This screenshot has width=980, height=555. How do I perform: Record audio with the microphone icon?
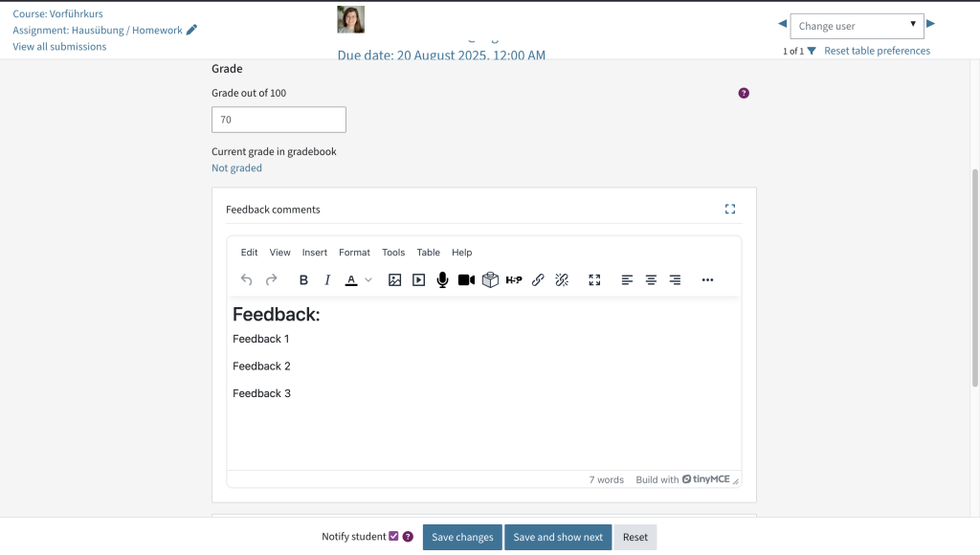[x=442, y=280]
